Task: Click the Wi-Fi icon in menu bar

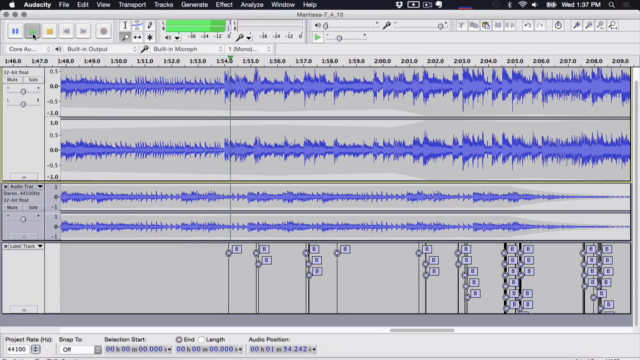Action: [x=522, y=4]
